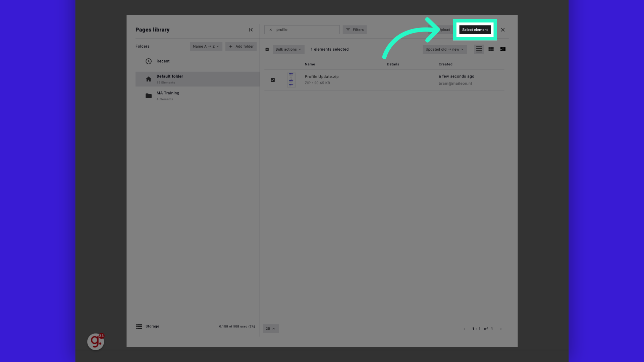
Task: Sort by the Name column header
Action: (x=310, y=64)
